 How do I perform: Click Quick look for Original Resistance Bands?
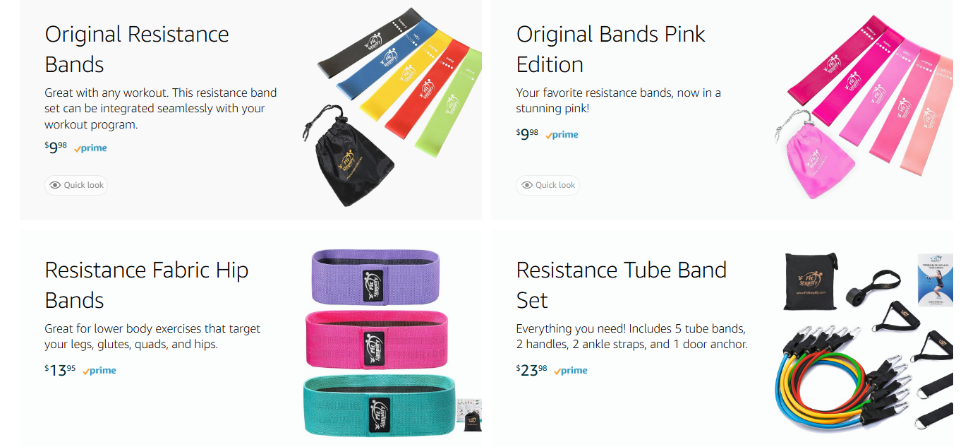(76, 185)
